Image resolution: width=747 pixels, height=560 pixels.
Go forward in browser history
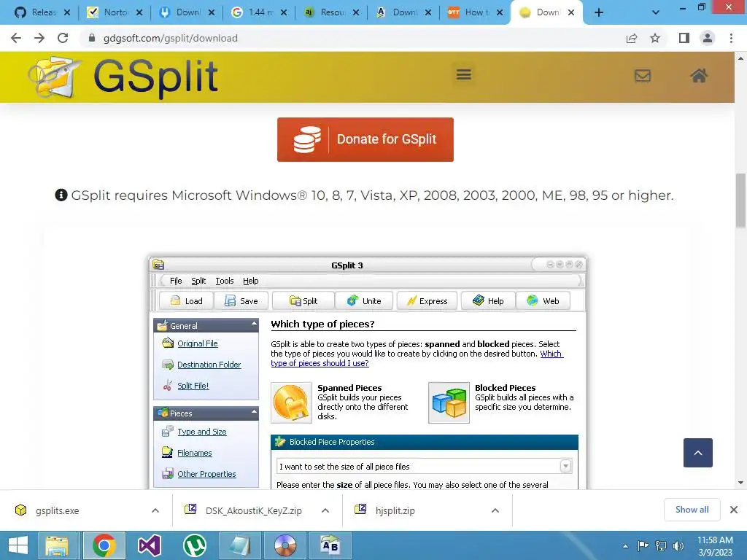39,38
